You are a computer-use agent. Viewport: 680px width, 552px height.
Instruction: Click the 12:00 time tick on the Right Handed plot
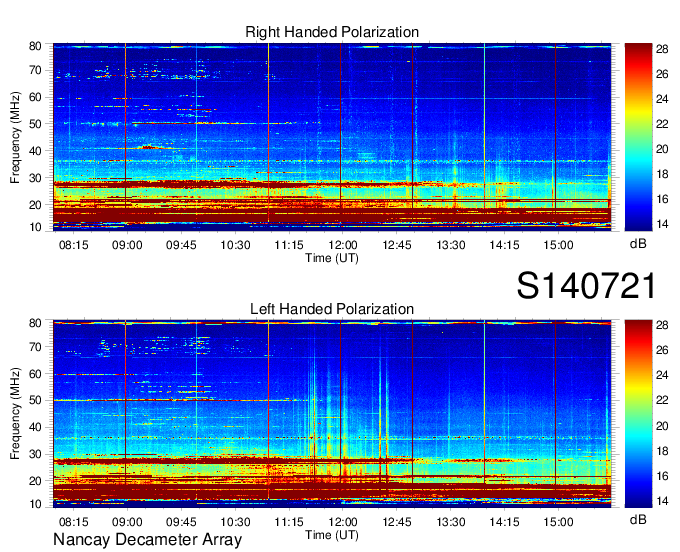click(343, 245)
